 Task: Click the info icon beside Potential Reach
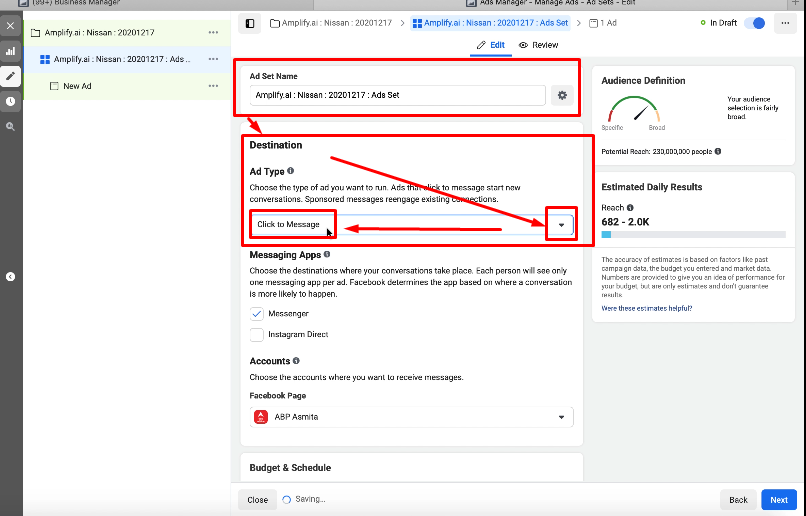pyautogui.click(x=718, y=151)
